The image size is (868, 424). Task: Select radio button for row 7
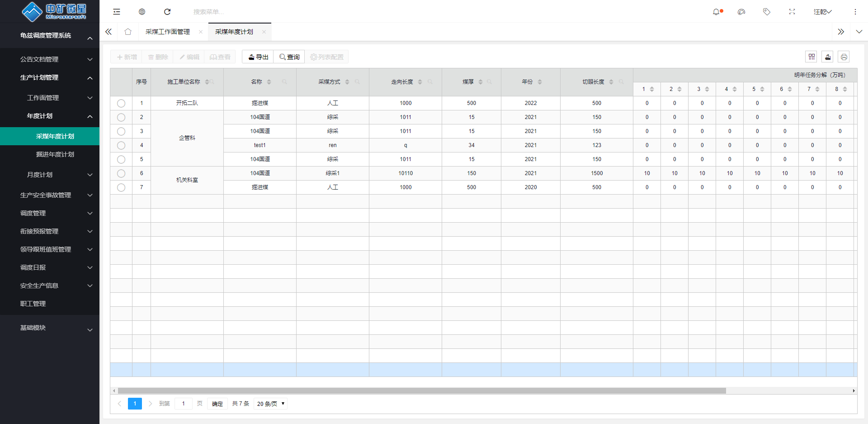pos(121,187)
